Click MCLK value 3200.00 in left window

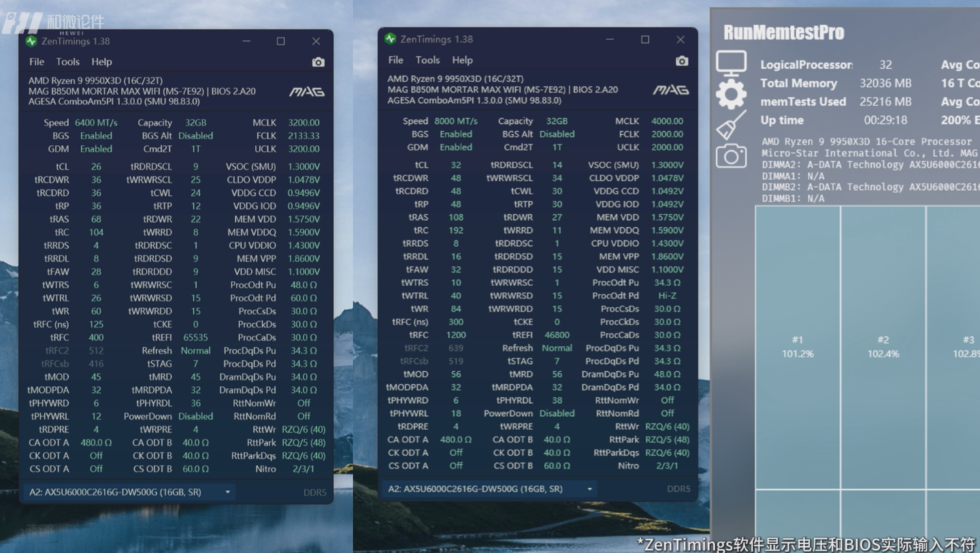[304, 123]
